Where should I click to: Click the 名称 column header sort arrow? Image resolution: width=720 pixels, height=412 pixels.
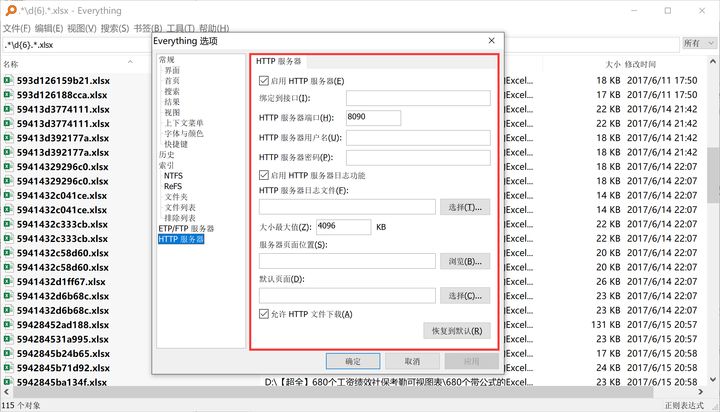click(130, 62)
